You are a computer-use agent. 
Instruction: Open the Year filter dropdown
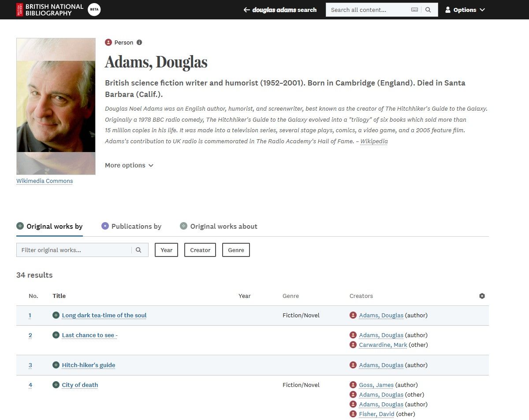tap(166, 249)
